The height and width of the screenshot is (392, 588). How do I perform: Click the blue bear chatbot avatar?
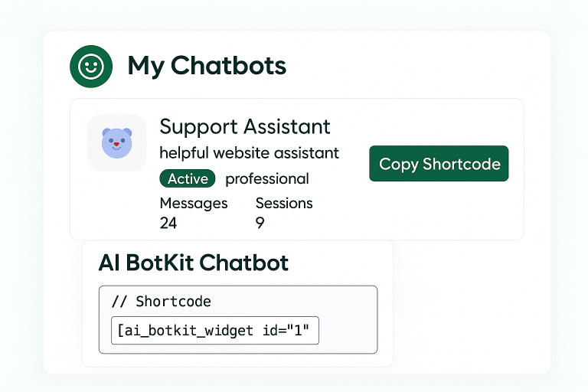tap(116, 142)
